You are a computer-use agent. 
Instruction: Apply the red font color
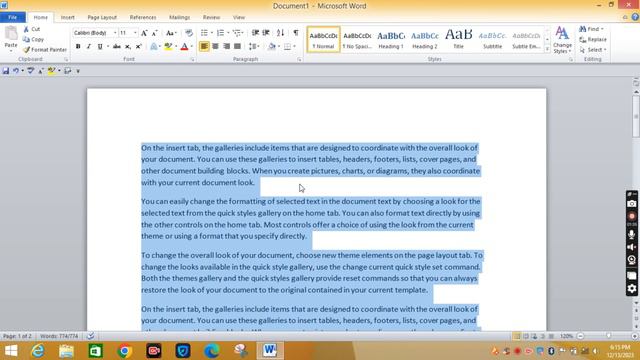pyautogui.click(x=184, y=47)
